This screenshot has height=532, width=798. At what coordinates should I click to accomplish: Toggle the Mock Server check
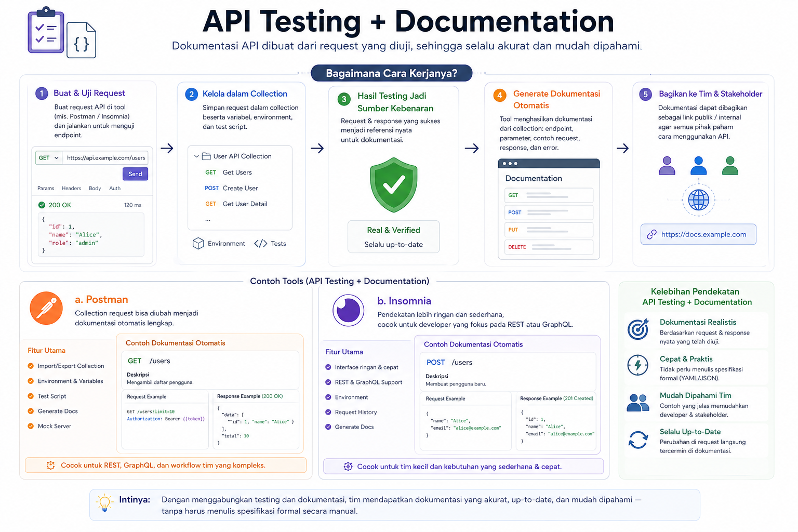click(x=31, y=427)
